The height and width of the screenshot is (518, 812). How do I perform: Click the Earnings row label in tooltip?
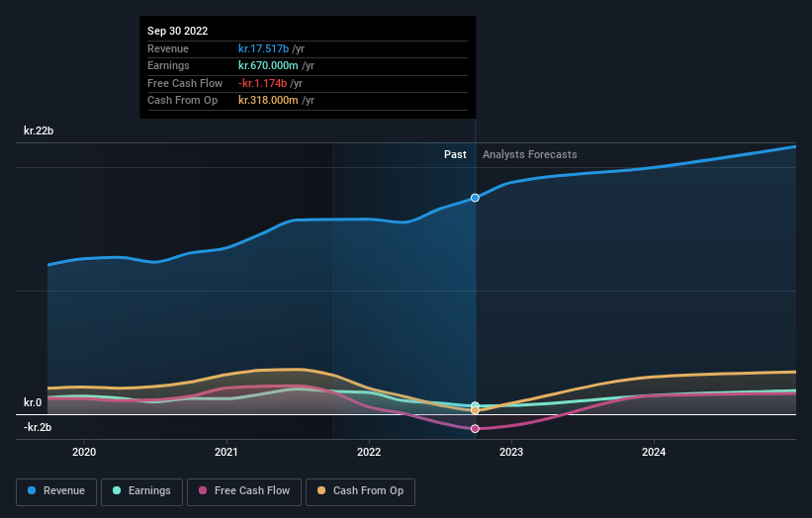coord(168,65)
